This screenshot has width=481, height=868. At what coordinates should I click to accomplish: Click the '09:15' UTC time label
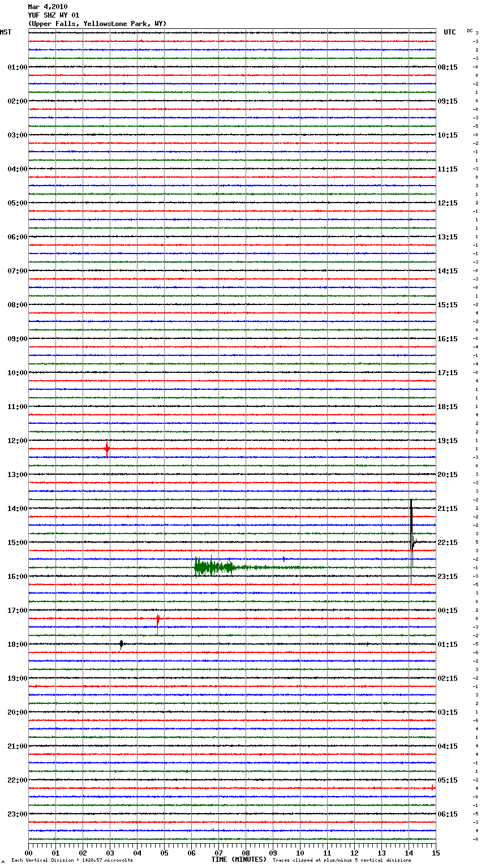click(x=448, y=101)
